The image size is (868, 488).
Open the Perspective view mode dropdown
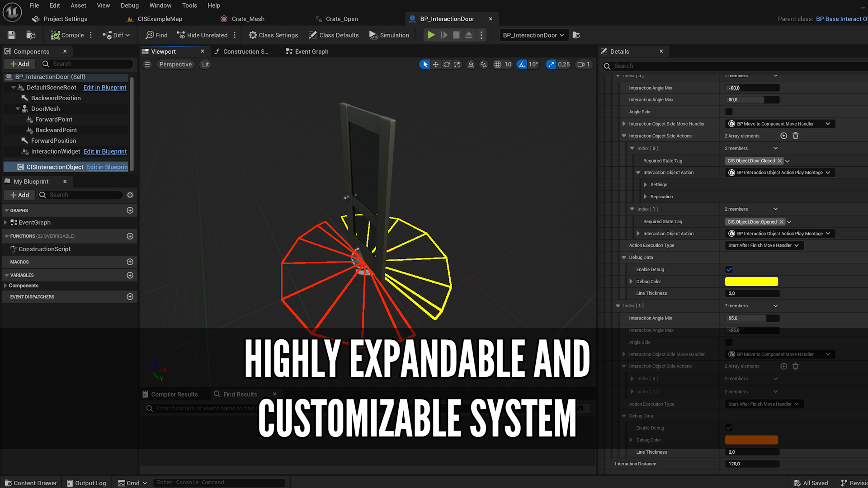[175, 65]
